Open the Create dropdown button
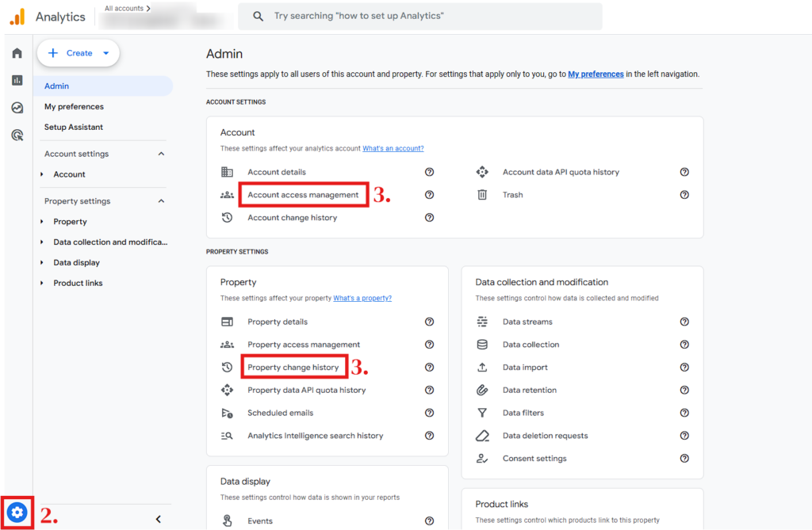This screenshot has width=812, height=530. click(79, 53)
